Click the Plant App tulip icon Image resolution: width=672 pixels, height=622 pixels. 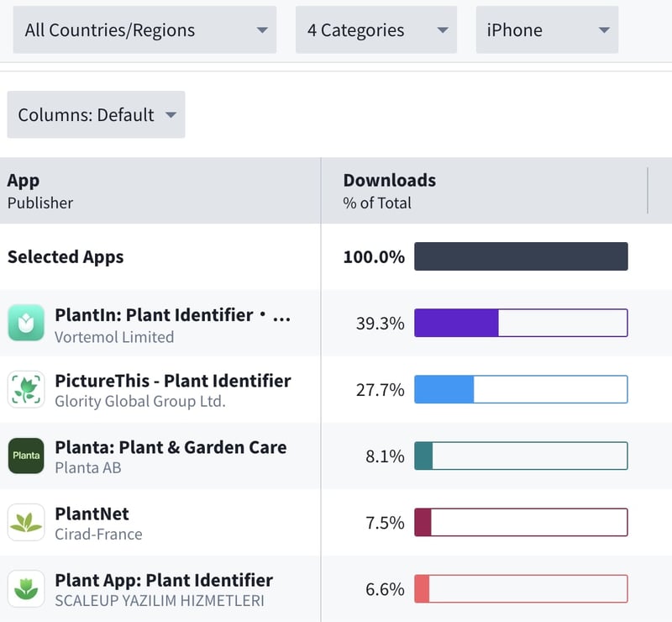click(x=26, y=589)
